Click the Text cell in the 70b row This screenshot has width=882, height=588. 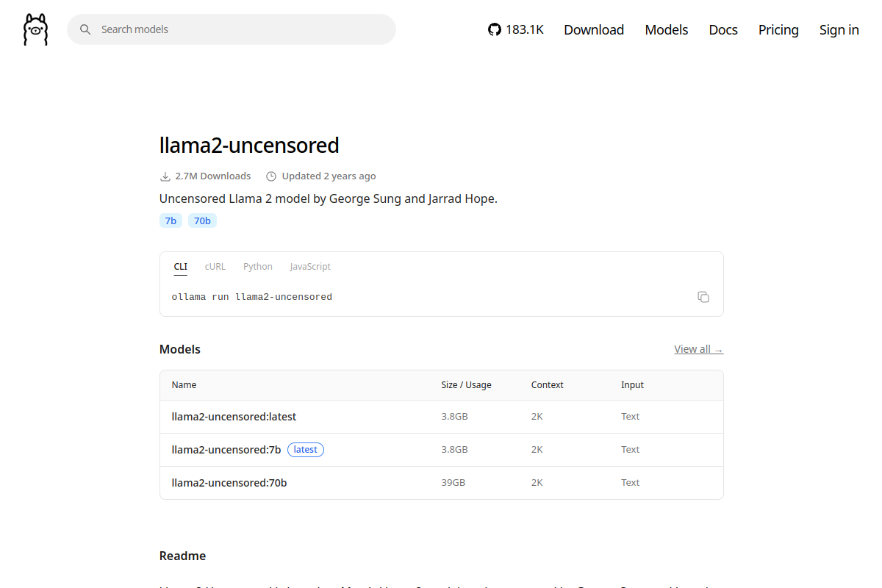[x=631, y=483]
